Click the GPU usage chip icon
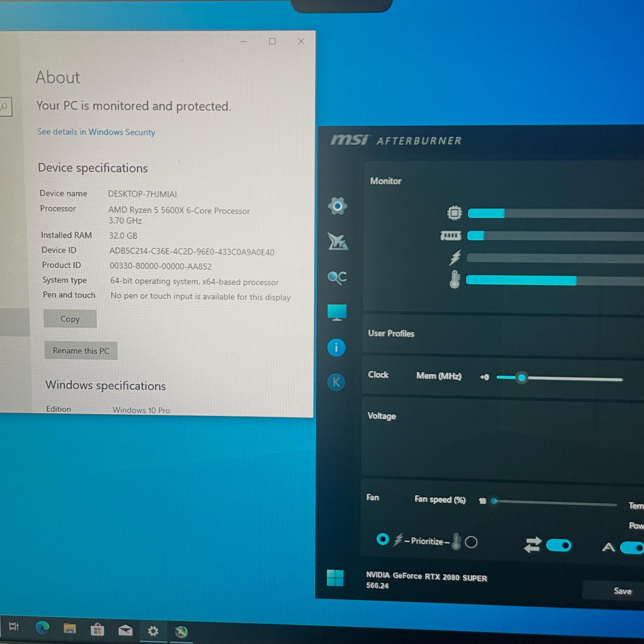644x644 pixels. [x=454, y=213]
